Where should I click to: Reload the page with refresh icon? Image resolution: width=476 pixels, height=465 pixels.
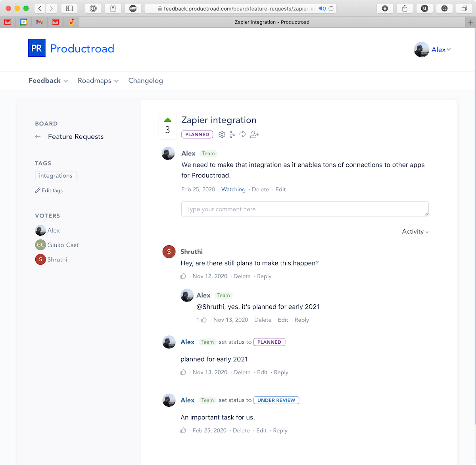tap(331, 8)
